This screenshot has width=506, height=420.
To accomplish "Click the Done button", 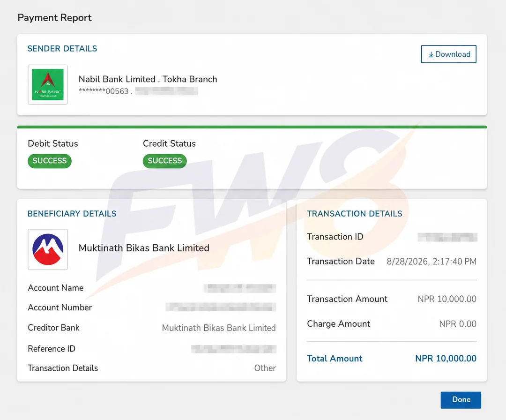I will click(x=461, y=400).
